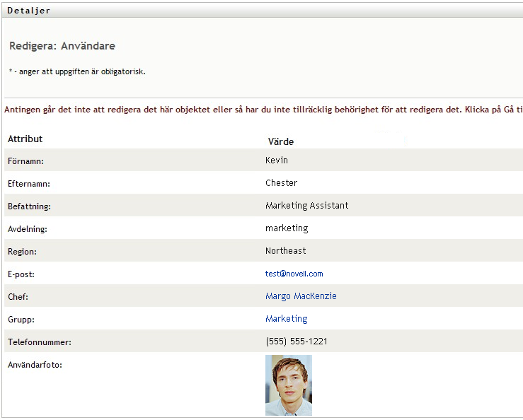Click the Förnamn attribute label
The width and height of the screenshot is (523, 420).
25,161
